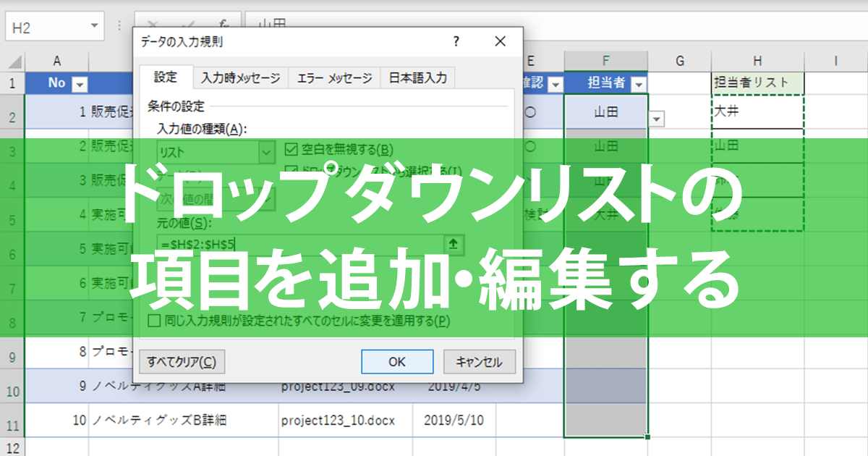Click the OK button
Viewport: 868px width, 456px height.
click(396, 362)
